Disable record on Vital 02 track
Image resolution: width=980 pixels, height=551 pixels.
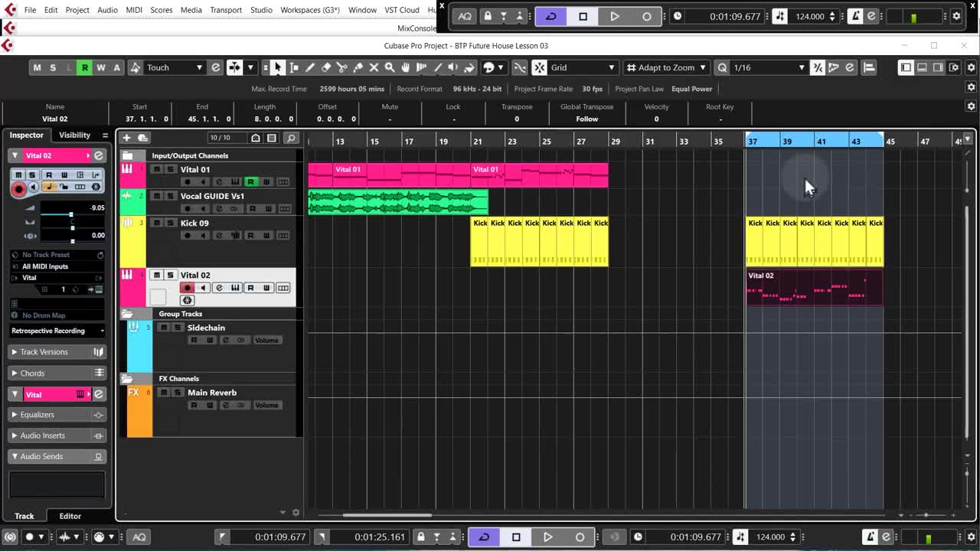tap(187, 288)
